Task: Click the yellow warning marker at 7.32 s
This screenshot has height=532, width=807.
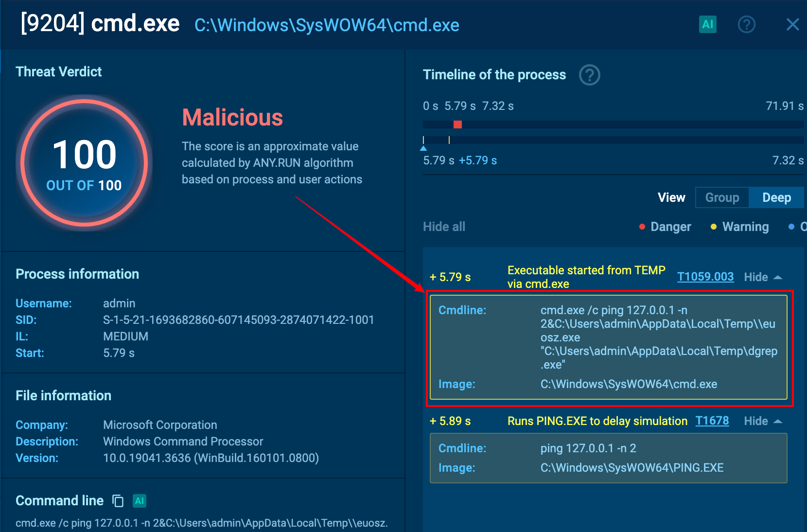Action: [449, 140]
